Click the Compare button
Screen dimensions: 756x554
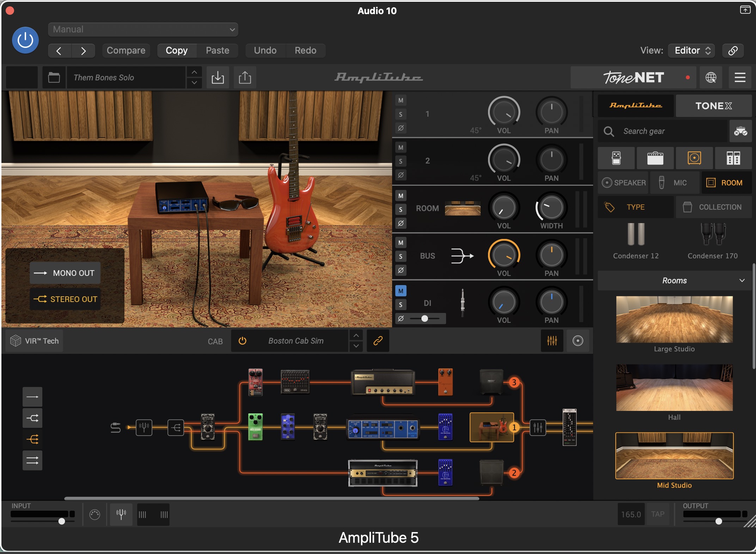point(126,50)
